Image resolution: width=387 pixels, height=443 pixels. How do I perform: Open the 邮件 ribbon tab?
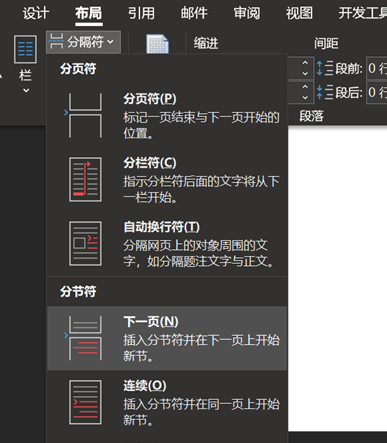[x=194, y=13]
